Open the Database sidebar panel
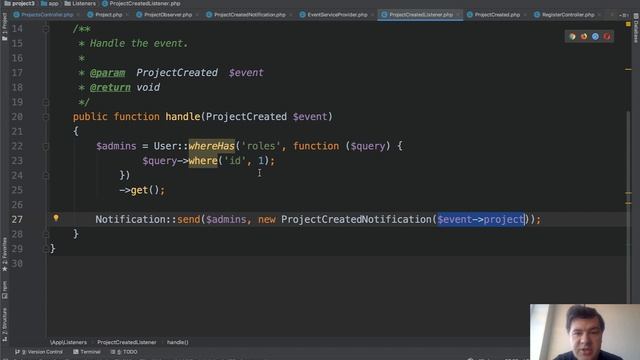 636,28
